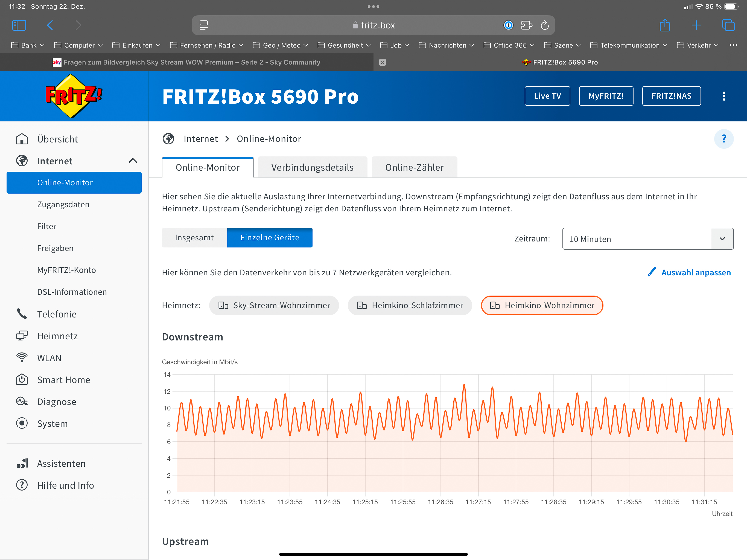Click the 1Password extension icon
Viewport: 747px width, 560px height.
pyautogui.click(x=508, y=25)
